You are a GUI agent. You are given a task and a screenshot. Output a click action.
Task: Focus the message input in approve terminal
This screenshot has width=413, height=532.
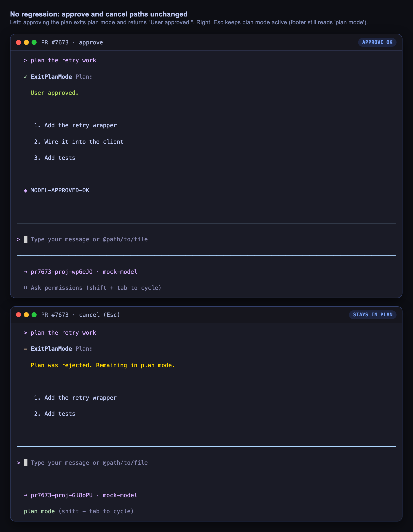[206, 239]
